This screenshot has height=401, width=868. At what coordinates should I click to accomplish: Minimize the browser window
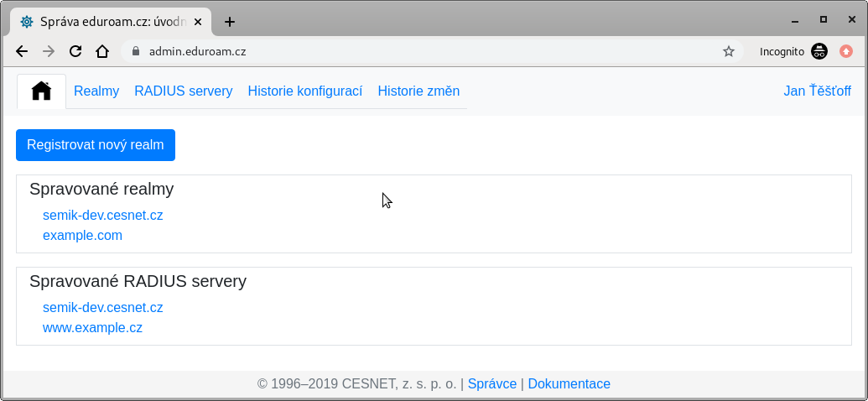pos(795,20)
